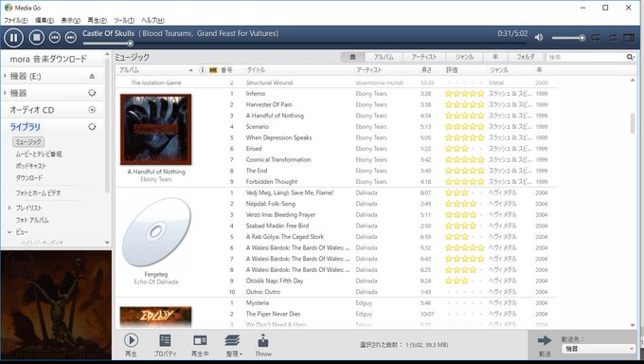644x364 pixels.
Task: Open プロパティ from bottom toolbar
Action: coord(165,345)
